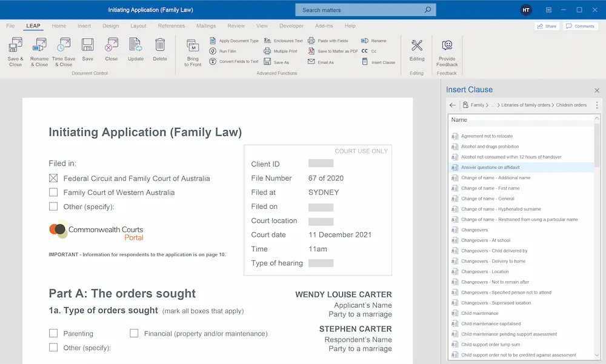Check the Family Court of Western Australia box
The width and height of the screenshot is (606, 364).
tap(53, 193)
